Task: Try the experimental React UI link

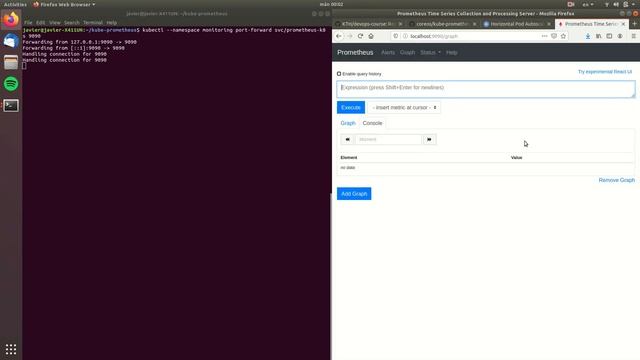Action: coord(605,72)
